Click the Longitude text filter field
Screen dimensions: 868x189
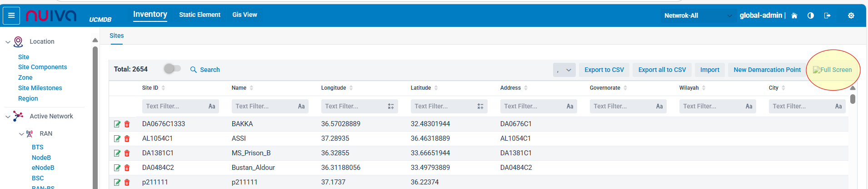(352, 106)
